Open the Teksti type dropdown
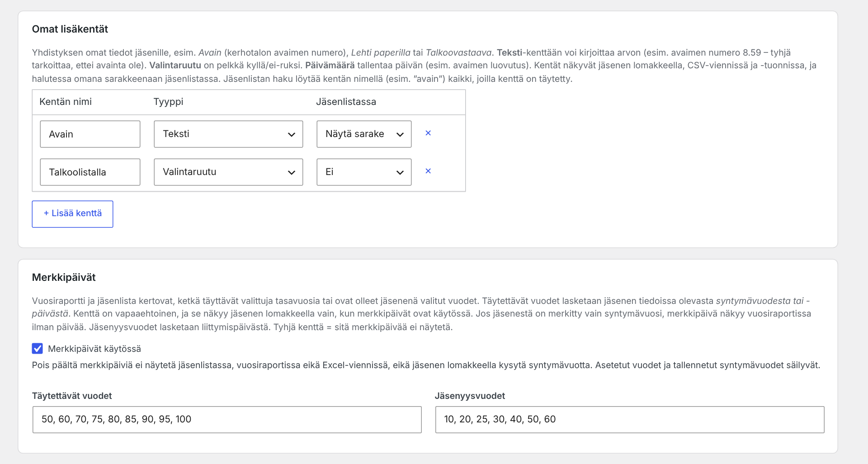This screenshot has height=464, width=868. click(x=228, y=134)
